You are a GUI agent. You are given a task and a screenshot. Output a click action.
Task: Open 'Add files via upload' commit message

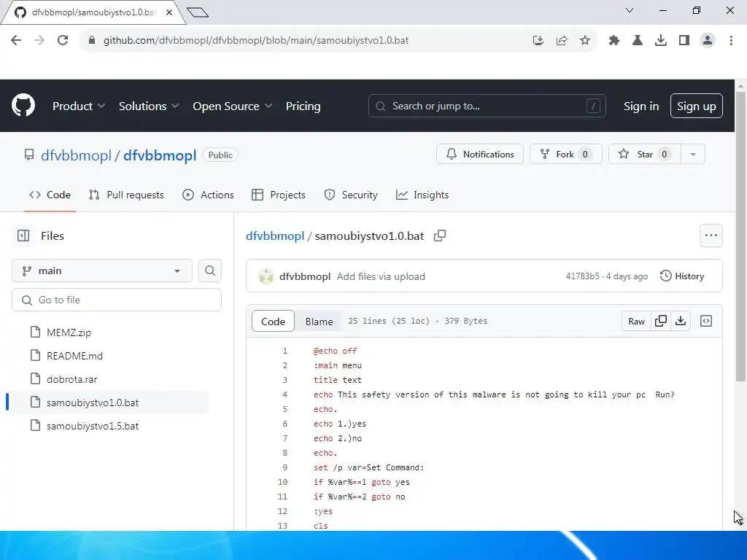pos(381,276)
